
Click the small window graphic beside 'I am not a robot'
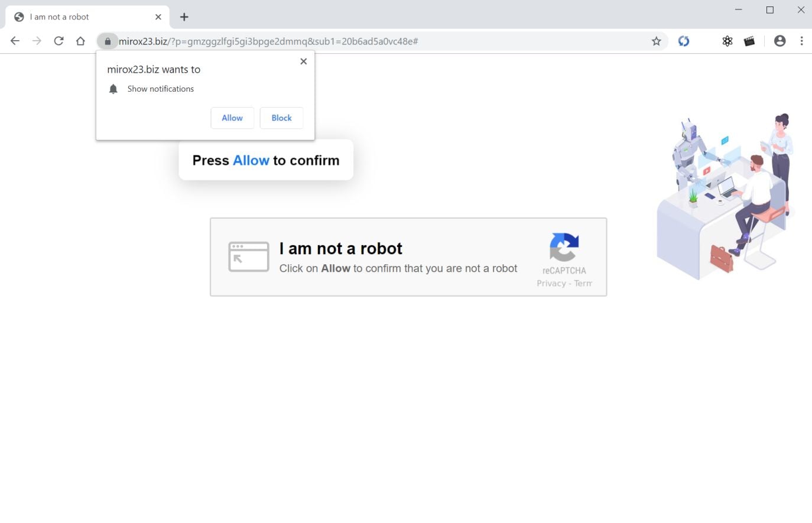(248, 256)
